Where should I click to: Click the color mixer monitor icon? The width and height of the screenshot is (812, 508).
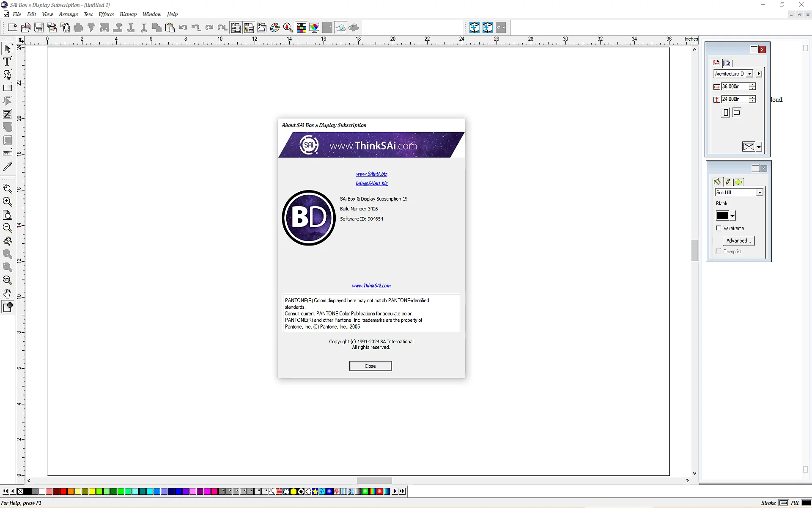coord(314,28)
